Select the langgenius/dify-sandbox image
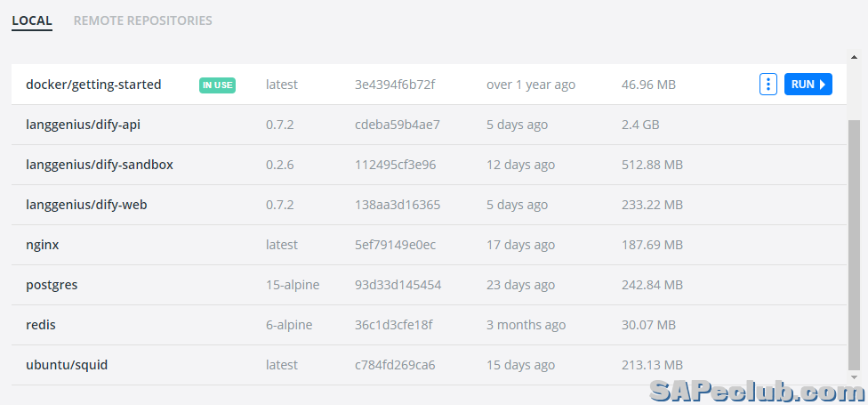Screen dimensions: 868x405 click(x=99, y=165)
